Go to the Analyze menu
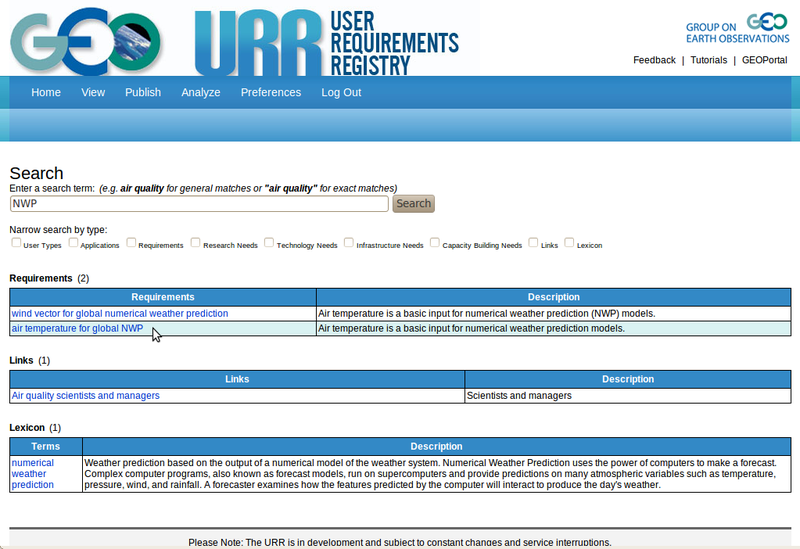The width and height of the screenshot is (800, 549). pyautogui.click(x=201, y=92)
